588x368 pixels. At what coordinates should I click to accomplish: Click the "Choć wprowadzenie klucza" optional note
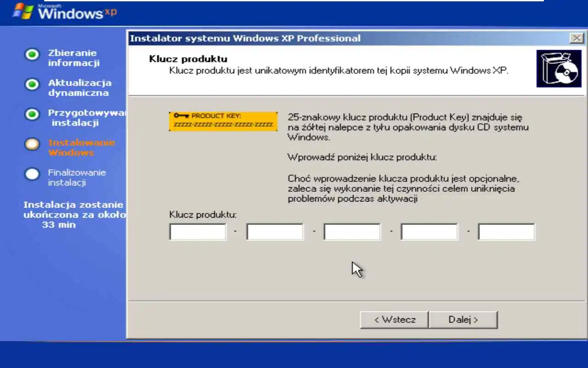coord(404,189)
